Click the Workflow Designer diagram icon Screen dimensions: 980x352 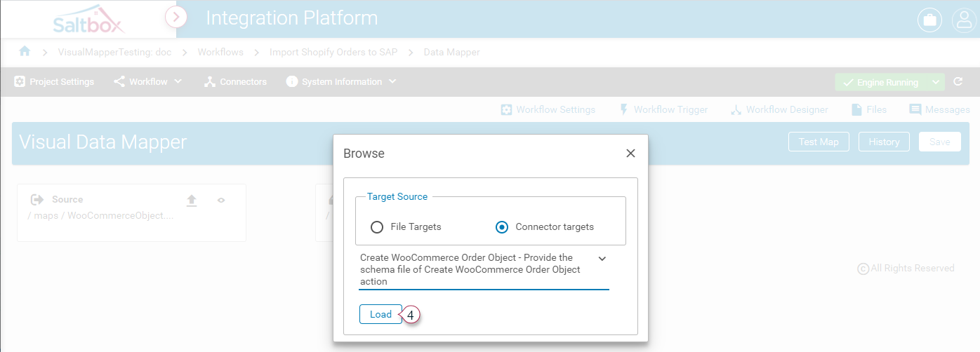736,110
